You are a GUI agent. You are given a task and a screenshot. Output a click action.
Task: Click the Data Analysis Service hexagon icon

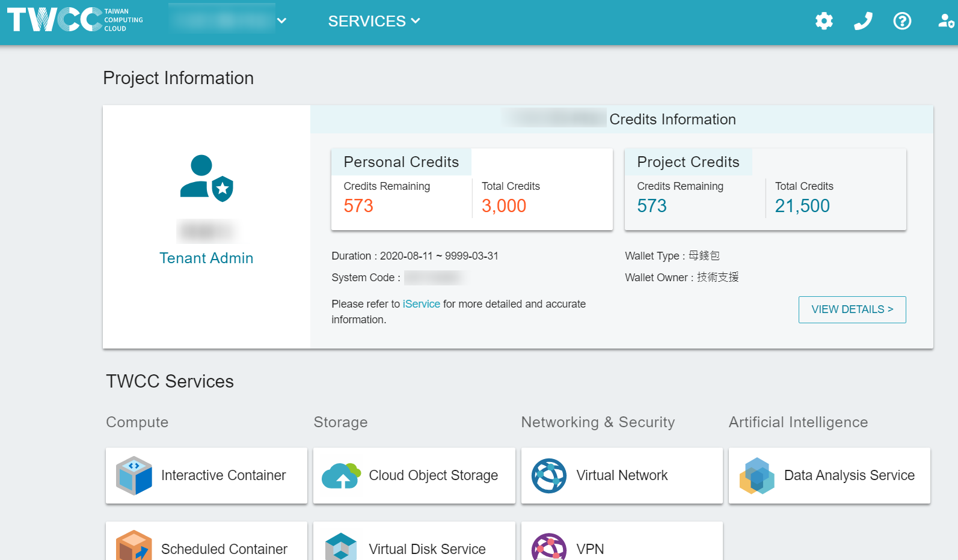(x=757, y=475)
